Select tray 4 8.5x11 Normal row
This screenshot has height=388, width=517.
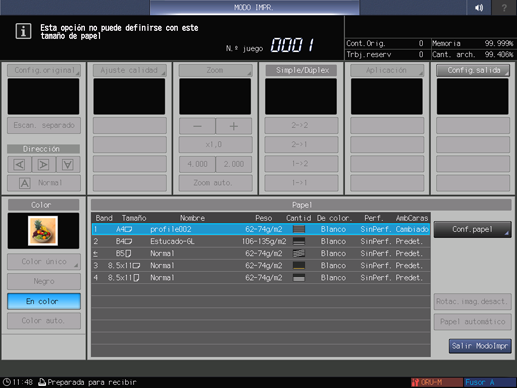(261, 278)
